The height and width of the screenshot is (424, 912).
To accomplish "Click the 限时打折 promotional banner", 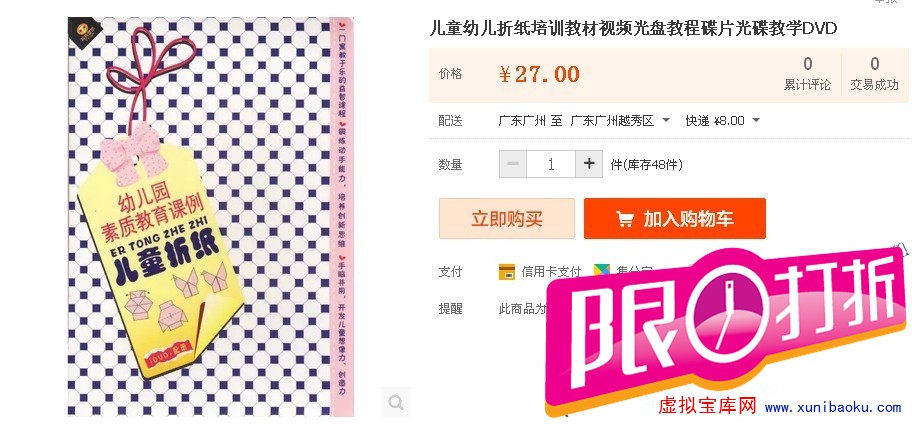I will pyautogui.click(x=726, y=327).
